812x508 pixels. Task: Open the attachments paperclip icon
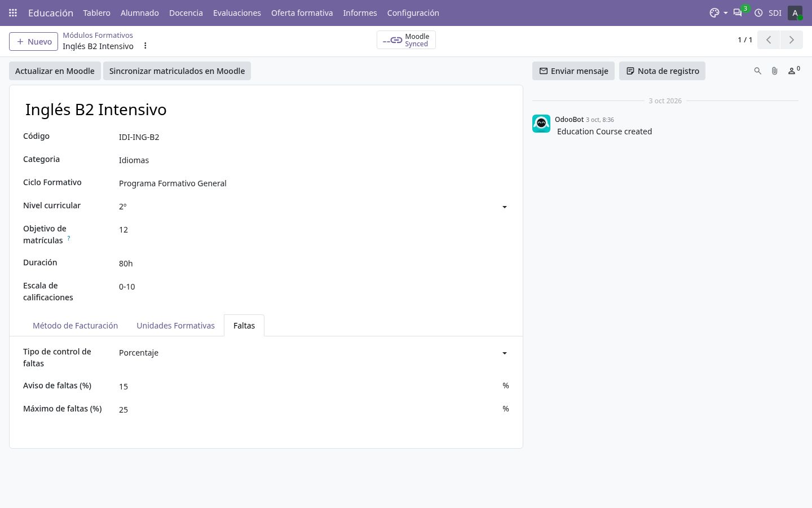[775, 71]
